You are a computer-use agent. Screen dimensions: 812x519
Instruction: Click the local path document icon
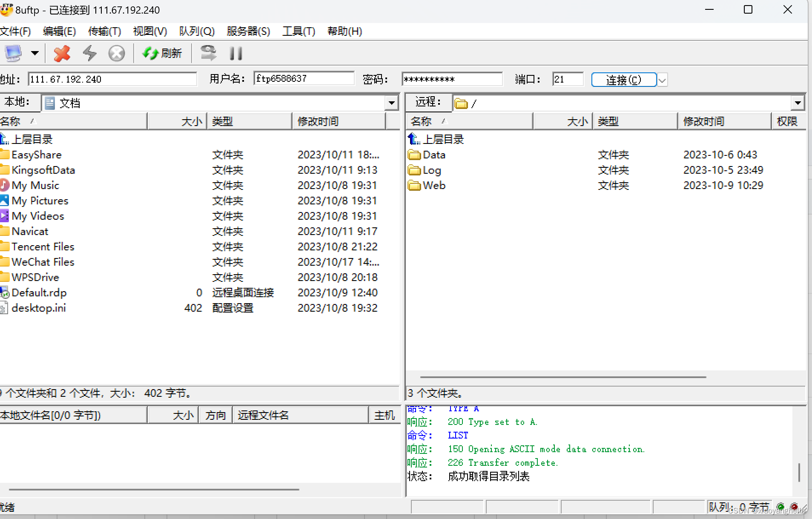(50, 103)
